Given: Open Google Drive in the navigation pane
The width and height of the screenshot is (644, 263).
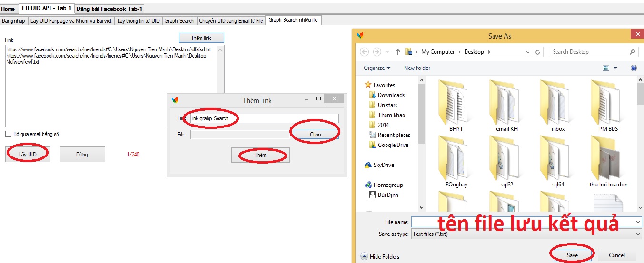Looking at the screenshot, I should pos(393,145).
